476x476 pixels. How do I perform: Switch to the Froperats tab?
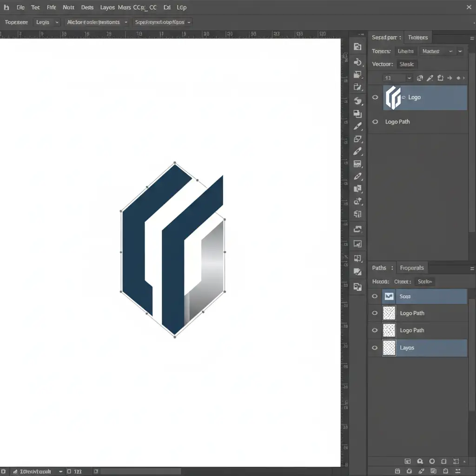pyautogui.click(x=412, y=268)
